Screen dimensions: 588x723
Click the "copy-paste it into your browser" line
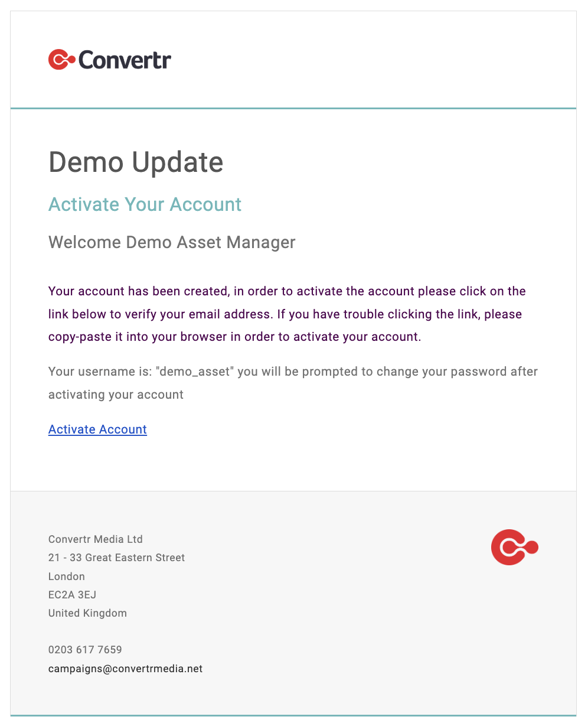point(234,337)
